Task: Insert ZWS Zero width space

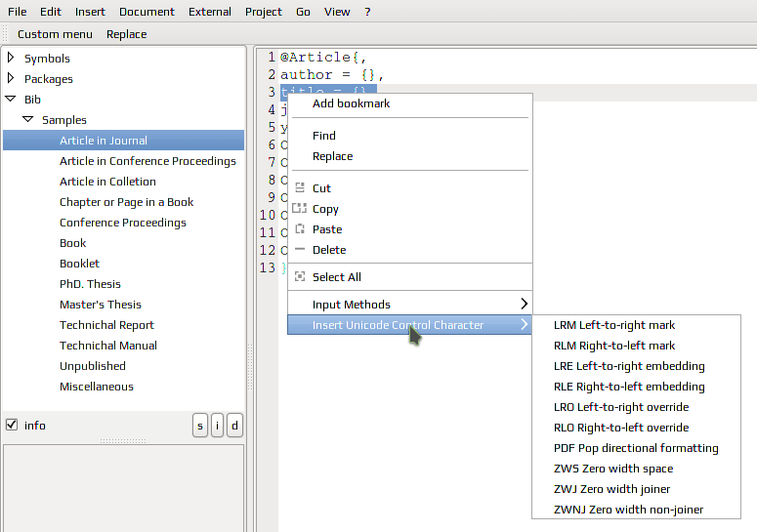Action: tap(636, 469)
